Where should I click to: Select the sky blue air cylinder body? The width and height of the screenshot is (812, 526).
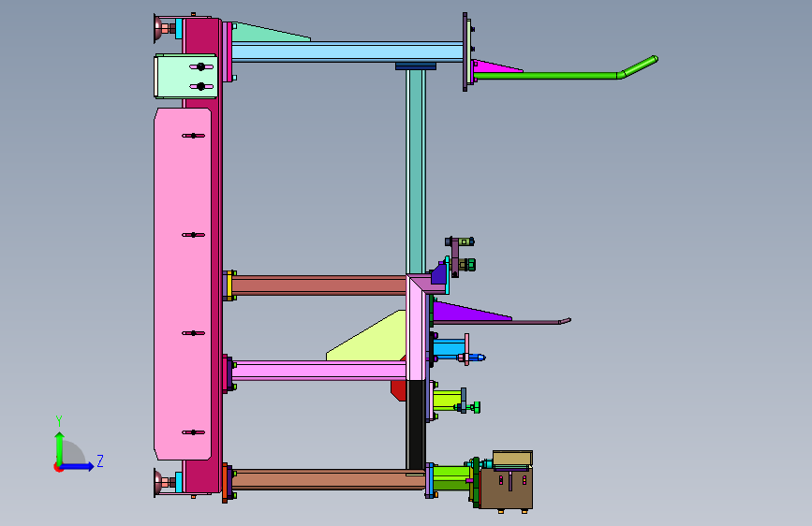tap(449, 347)
